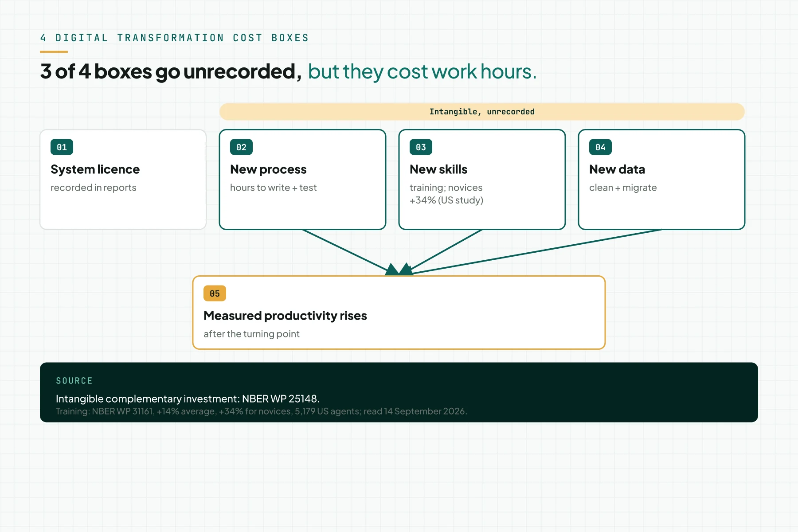798x532 pixels.
Task: Click the 02 number badge
Action: (241, 147)
